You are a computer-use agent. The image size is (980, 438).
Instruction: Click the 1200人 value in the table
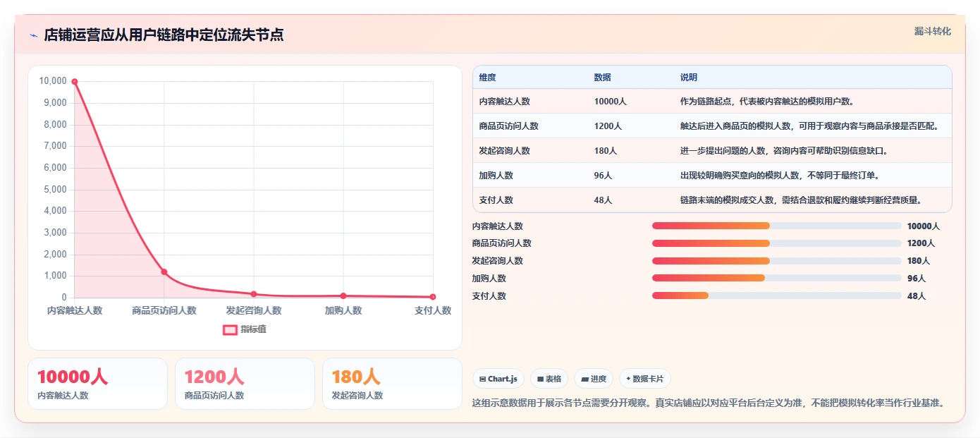coord(608,126)
